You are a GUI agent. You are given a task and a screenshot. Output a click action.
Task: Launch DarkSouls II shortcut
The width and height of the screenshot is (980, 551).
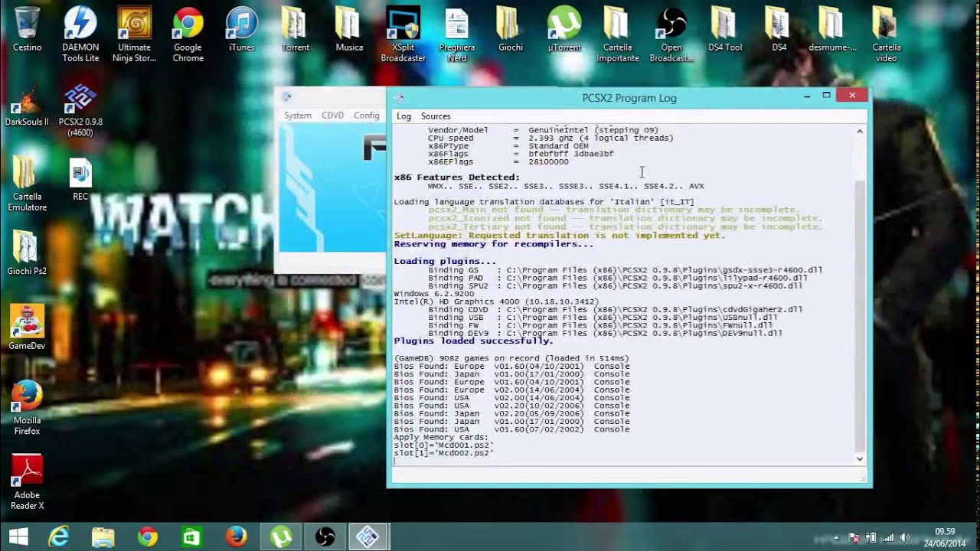(x=27, y=106)
